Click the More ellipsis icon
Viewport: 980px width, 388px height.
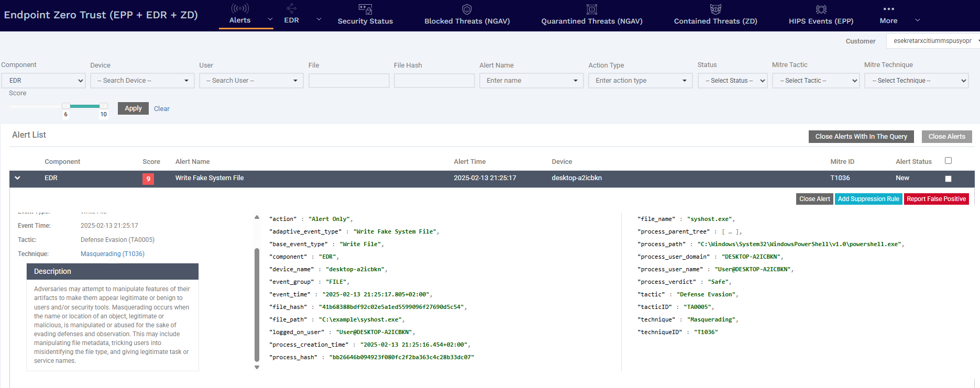pyautogui.click(x=888, y=9)
